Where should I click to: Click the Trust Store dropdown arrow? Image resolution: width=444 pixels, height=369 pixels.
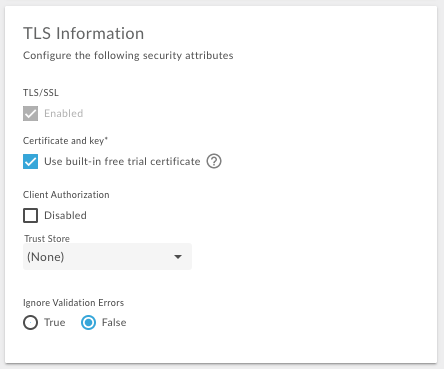pos(178,257)
